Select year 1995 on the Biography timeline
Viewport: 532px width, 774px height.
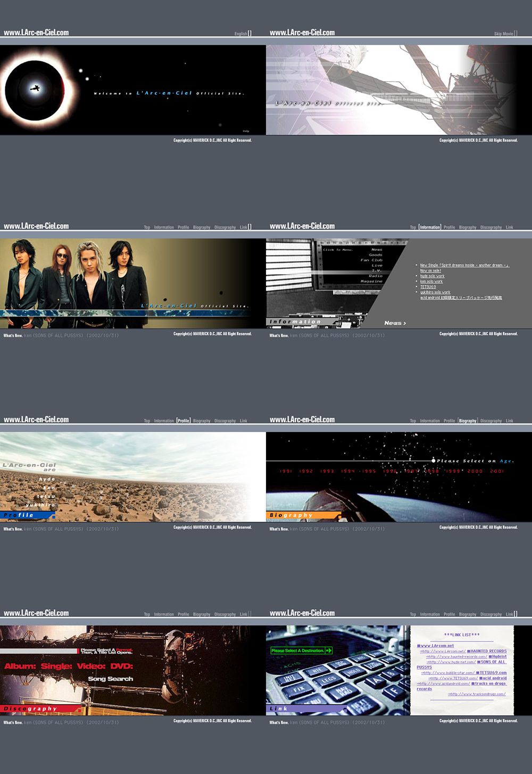coord(368,471)
